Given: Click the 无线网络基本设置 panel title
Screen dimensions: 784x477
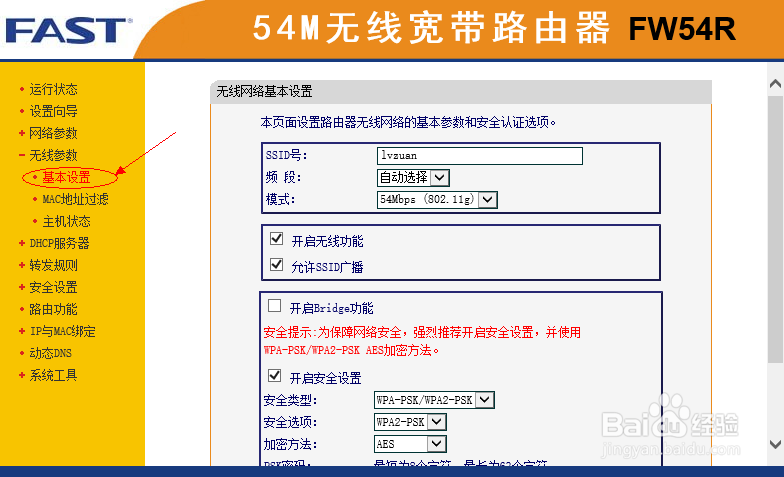Looking at the screenshot, I should (264, 92).
